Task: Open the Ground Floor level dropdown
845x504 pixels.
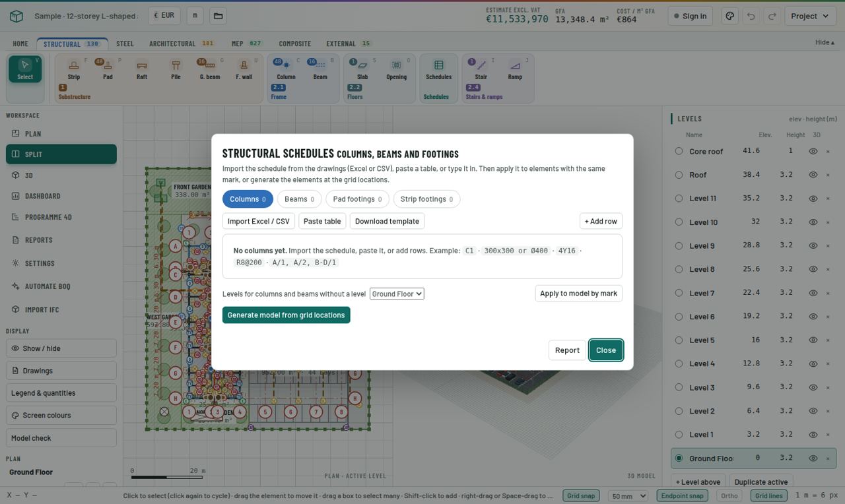Action: tap(397, 294)
